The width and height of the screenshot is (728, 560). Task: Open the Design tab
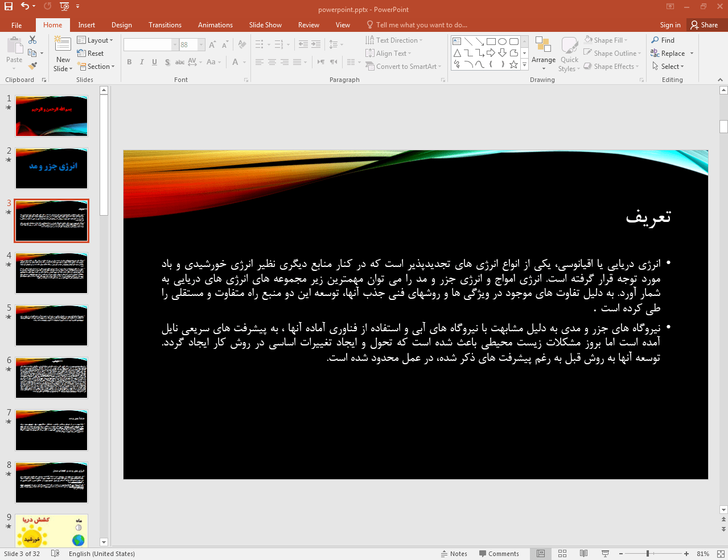[121, 25]
